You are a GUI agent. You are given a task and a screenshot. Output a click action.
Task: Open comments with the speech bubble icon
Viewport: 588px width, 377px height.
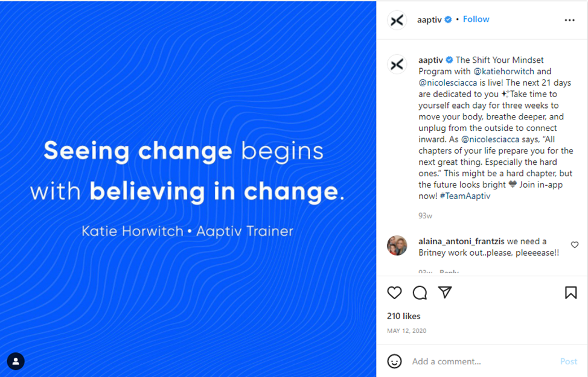click(x=420, y=293)
